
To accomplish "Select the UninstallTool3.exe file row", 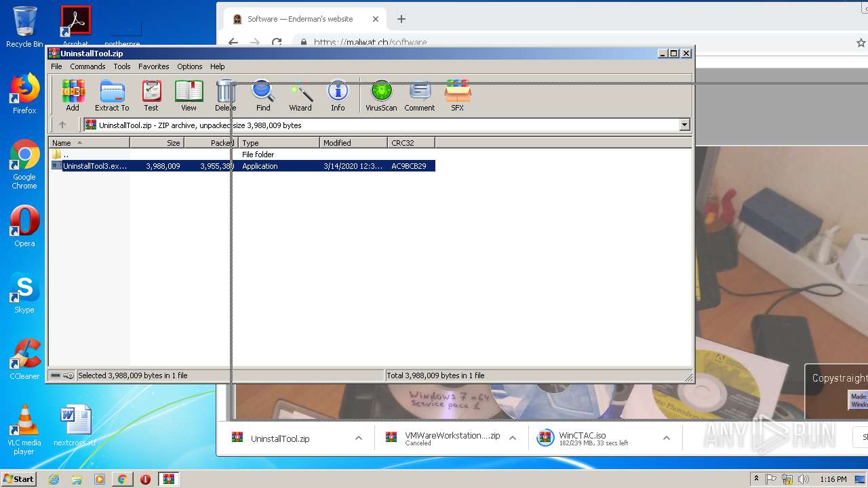I will click(x=243, y=166).
